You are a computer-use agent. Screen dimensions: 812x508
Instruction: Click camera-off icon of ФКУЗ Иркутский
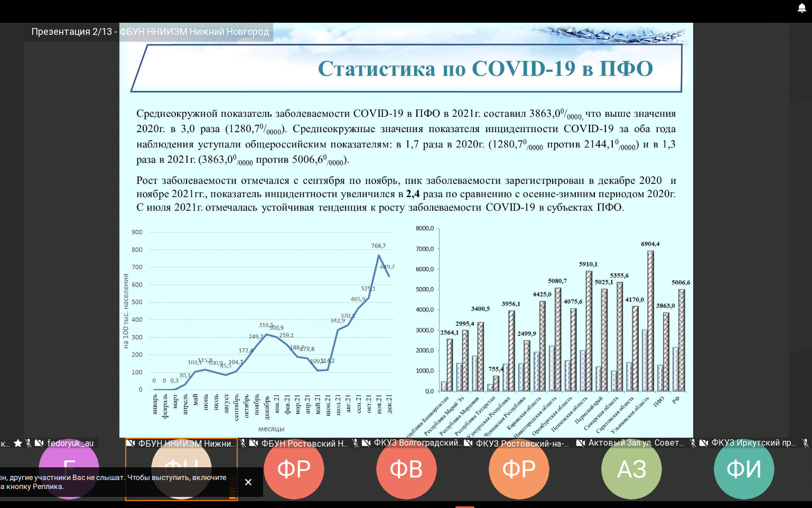point(704,443)
